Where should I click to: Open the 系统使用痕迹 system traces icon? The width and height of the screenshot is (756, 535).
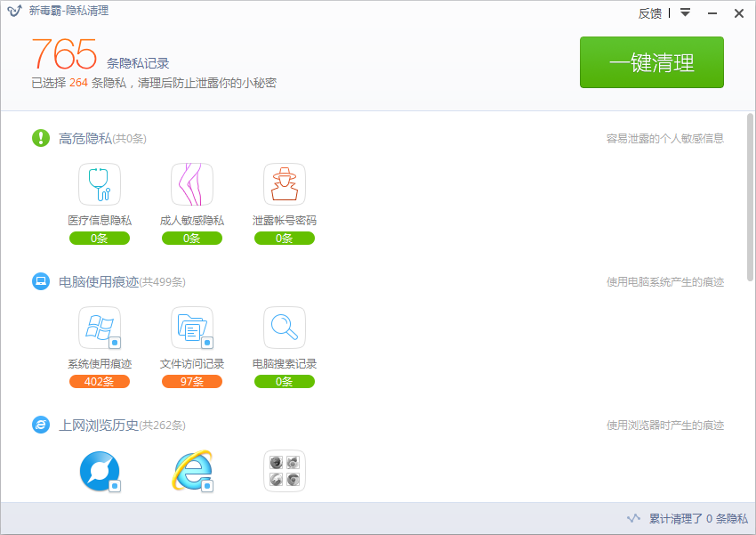(x=100, y=328)
